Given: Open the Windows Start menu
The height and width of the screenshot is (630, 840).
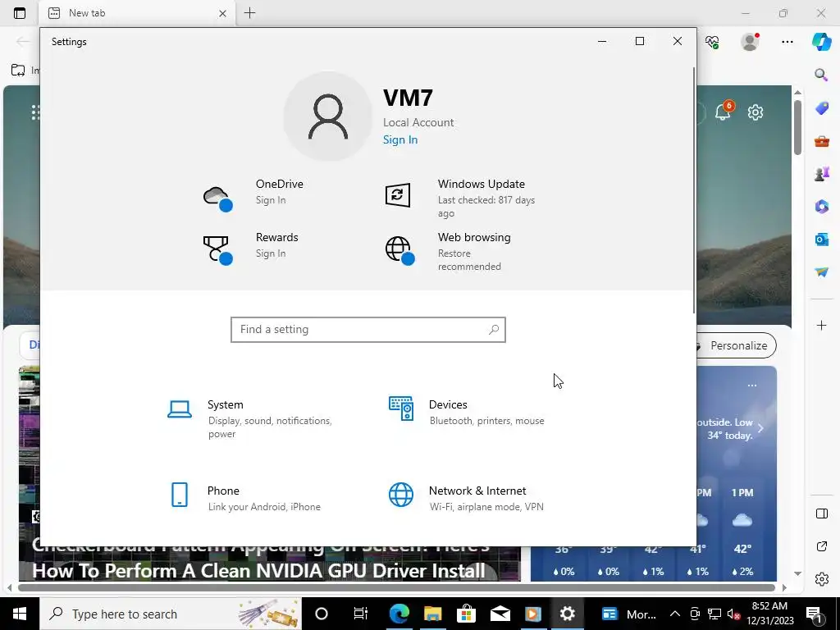Looking at the screenshot, I should [20, 614].
